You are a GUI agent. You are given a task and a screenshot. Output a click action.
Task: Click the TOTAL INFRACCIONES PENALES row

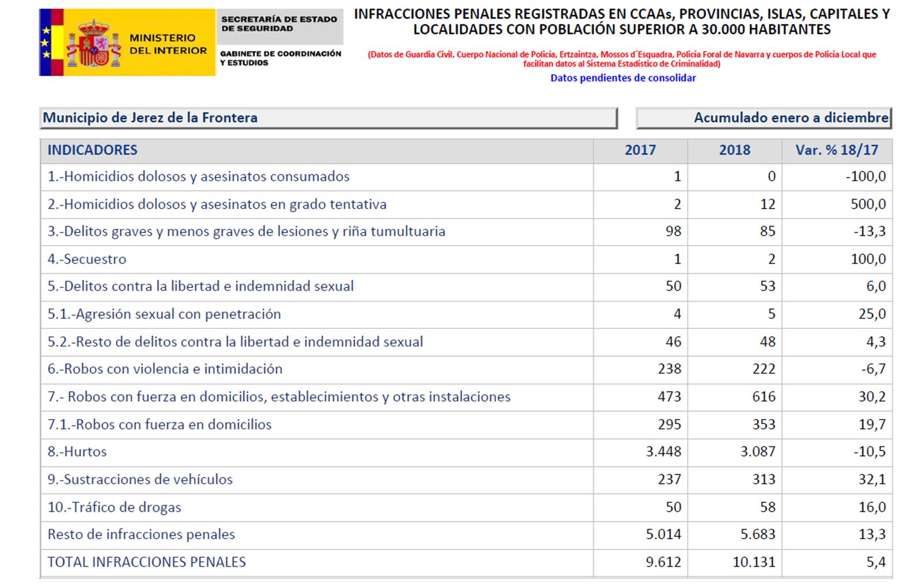tap(147, 561)
